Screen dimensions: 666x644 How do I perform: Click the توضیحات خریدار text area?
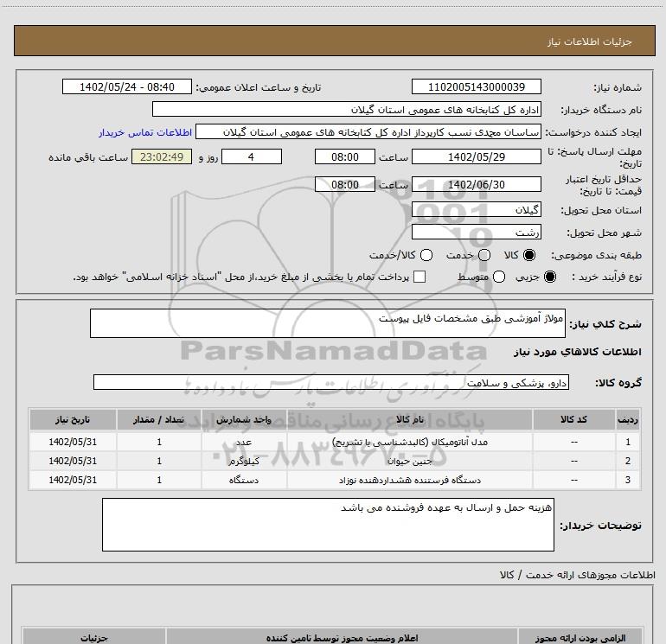[328, 525]
